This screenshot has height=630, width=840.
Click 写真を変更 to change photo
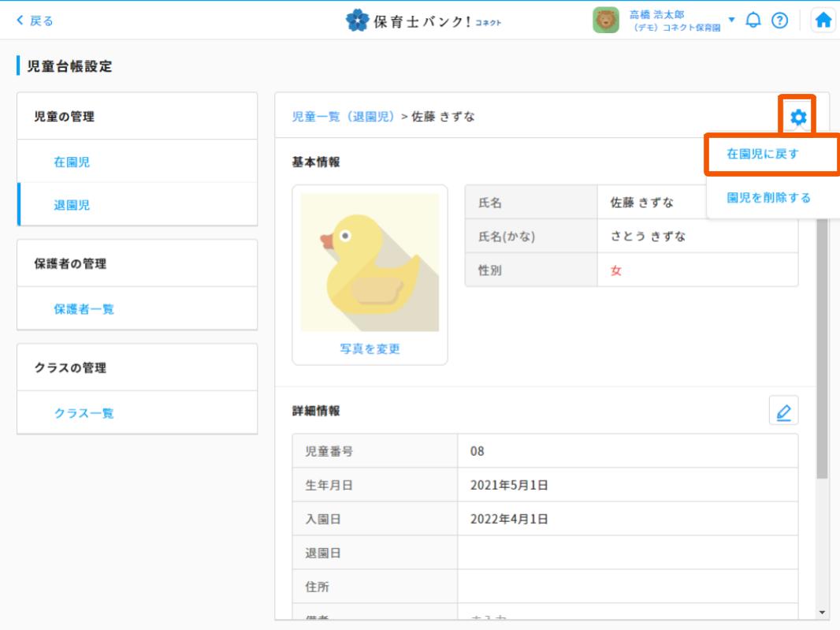coord(370,349)
